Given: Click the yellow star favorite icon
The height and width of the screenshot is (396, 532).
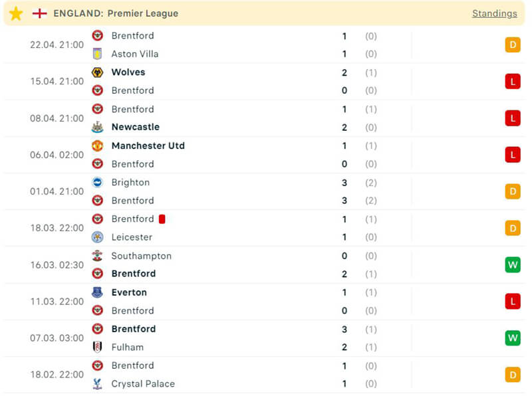Looking at the screenshot, I should pyautogui.click(x=16, y=13).
